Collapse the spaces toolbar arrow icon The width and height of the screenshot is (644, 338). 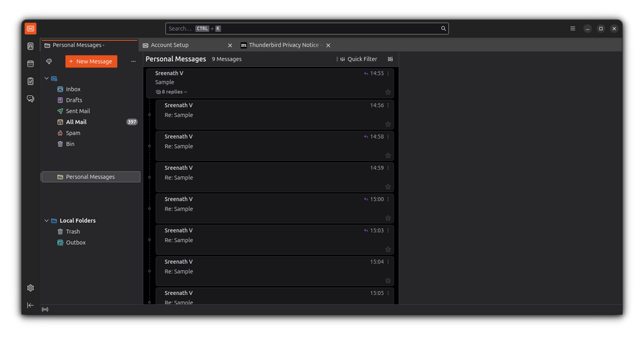(30, 305)
